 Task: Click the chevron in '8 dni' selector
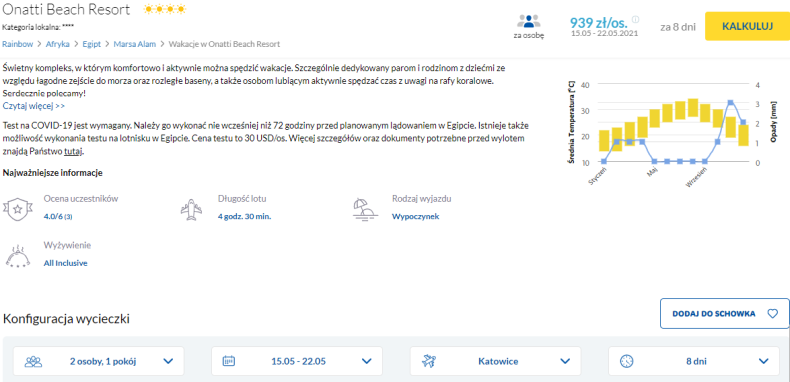[764, 361]
